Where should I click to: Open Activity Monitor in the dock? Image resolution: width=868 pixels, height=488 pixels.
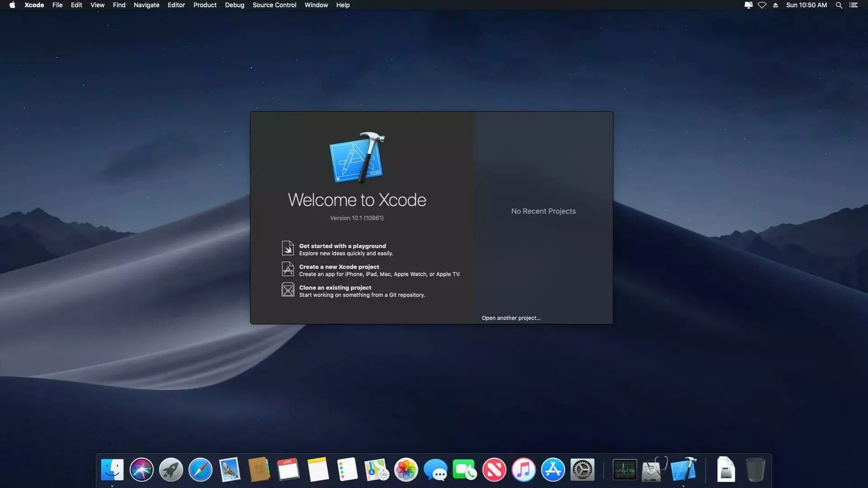[x=624, y=469]
